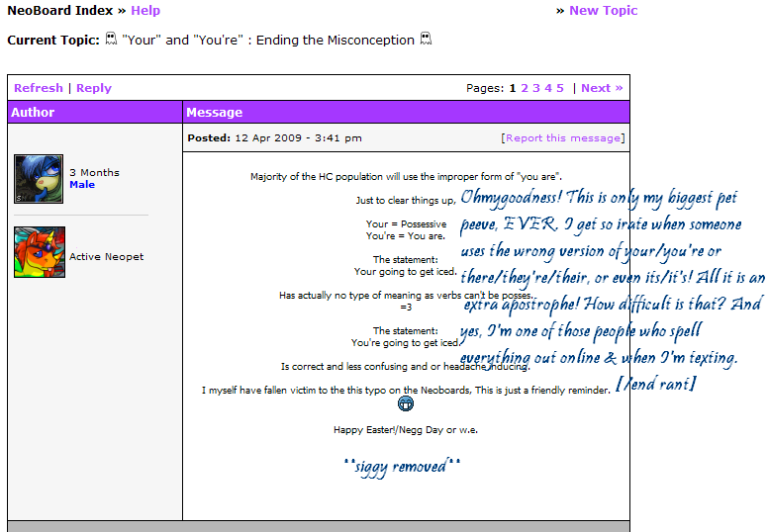Click the Message column header

pyautogui.click(x=407, y=112)
